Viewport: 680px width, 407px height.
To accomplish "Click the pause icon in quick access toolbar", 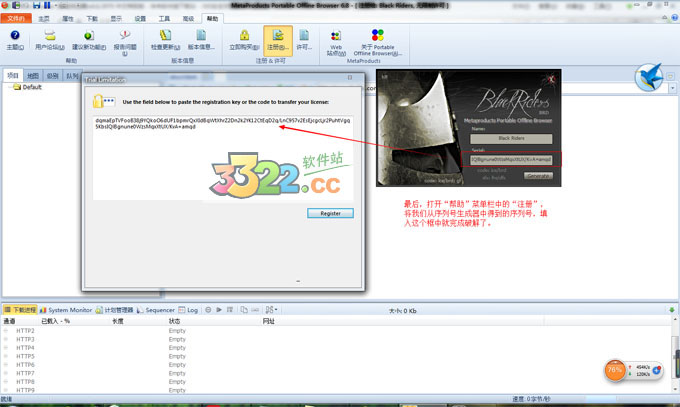I will 47,5.
